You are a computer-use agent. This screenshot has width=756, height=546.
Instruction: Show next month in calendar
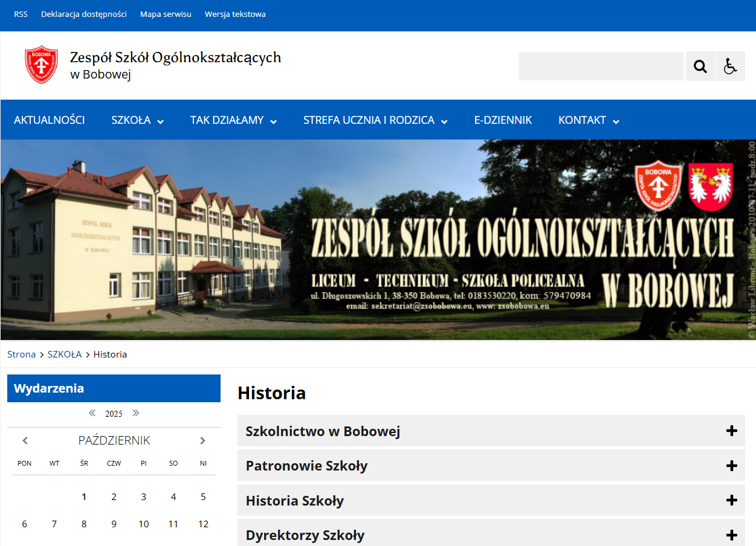[202, 441]
